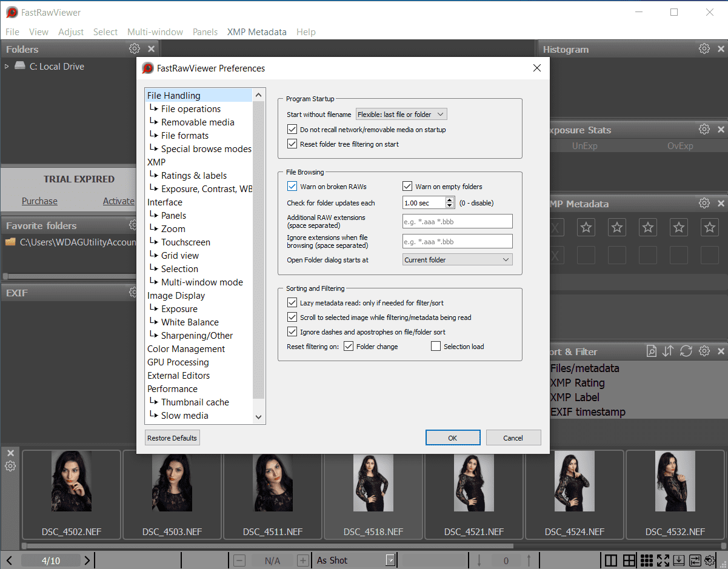Uncheck Warn on broken RAWs

tap(292, 187)
